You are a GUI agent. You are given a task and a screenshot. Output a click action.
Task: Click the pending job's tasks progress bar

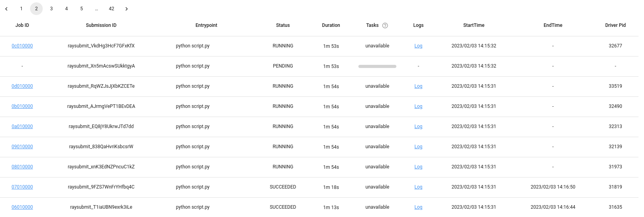click(377, 66)
